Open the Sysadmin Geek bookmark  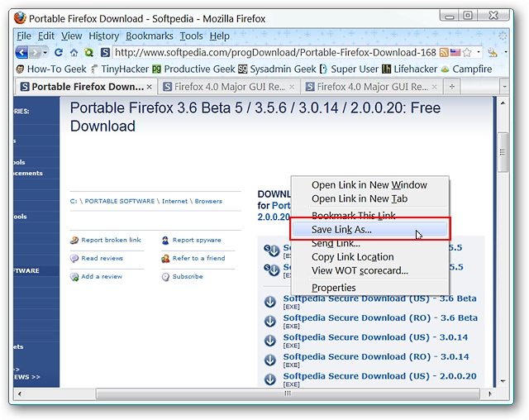(x=277, y=69)
